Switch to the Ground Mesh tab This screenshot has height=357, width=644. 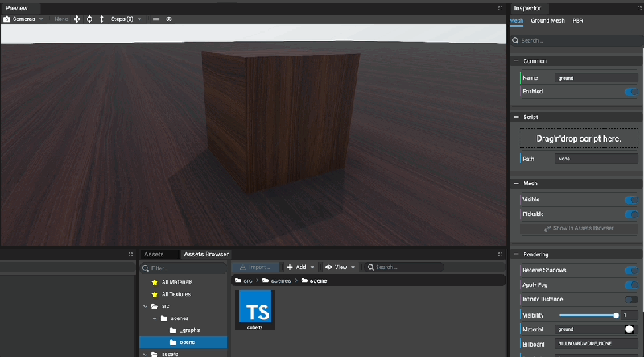(x=547, y=20)
